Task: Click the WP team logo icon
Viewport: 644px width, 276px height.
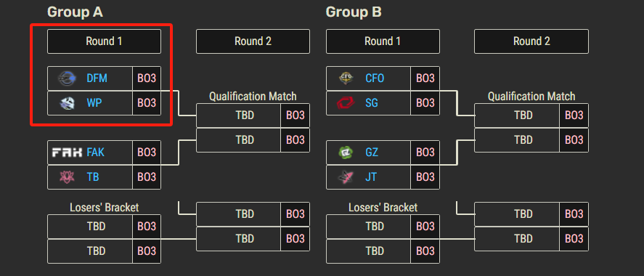Action: point(67,103)
